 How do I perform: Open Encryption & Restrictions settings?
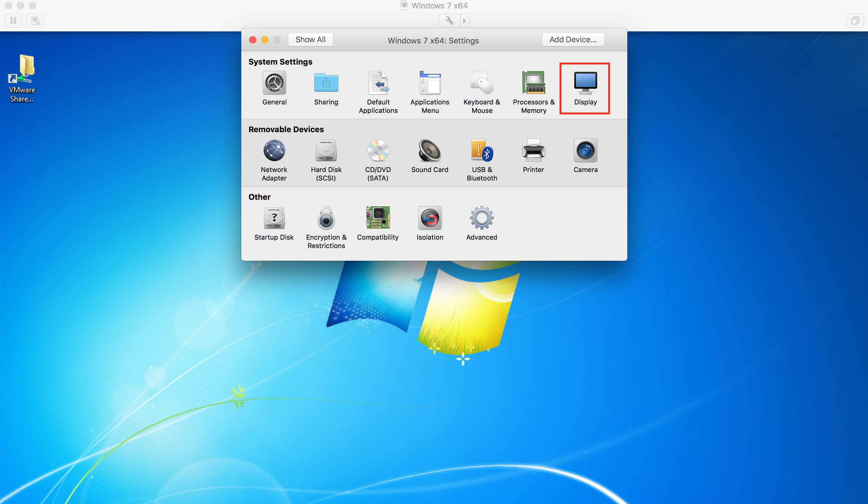click(x=326, y=218)
